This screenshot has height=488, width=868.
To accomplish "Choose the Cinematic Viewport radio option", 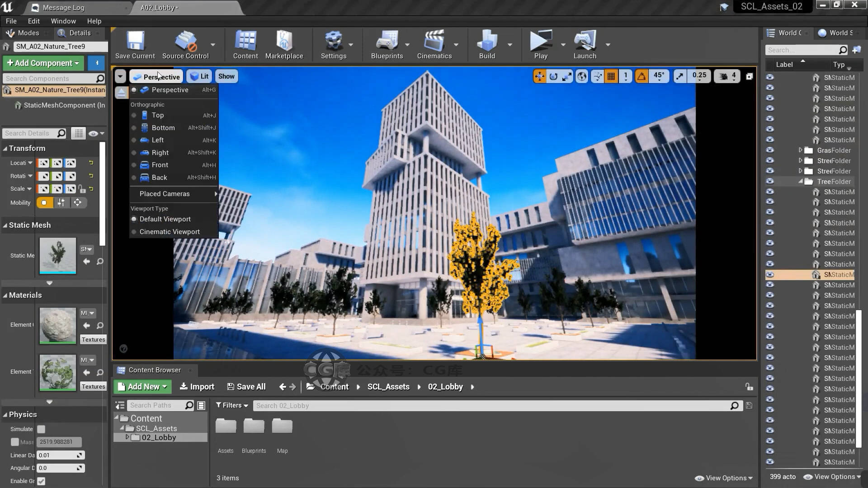I will coord(170,232).
